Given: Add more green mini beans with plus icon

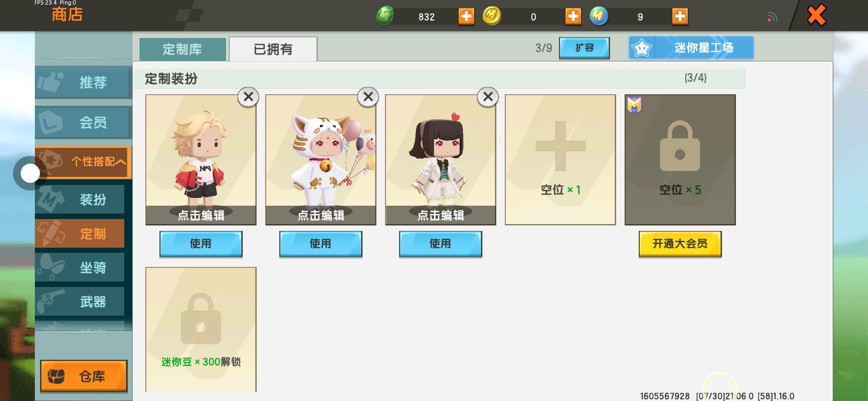Looking at the screenshot, I should [x=466, y=16].
